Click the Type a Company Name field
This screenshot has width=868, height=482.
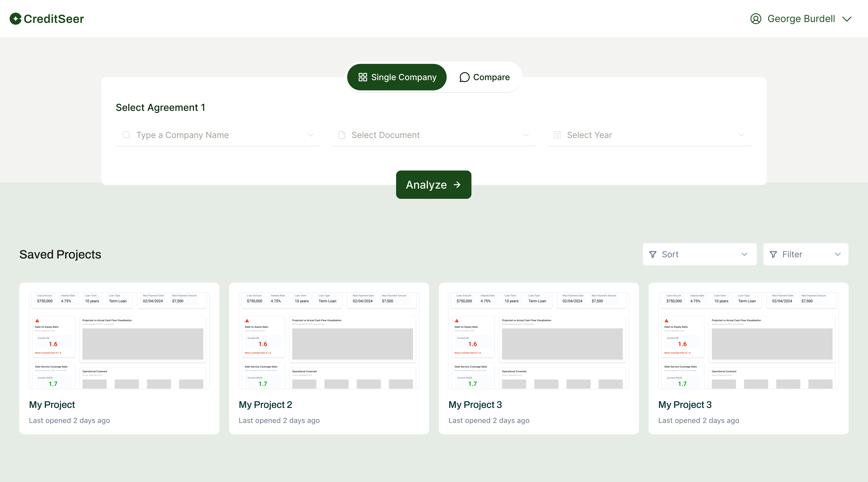[x=202, y=135]
